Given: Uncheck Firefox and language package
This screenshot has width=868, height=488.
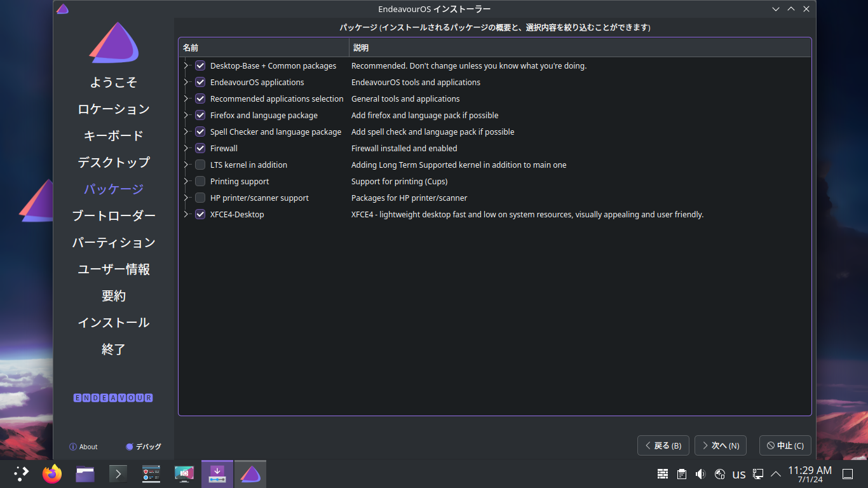Looking at the screenshot, I should click(200, 115).
